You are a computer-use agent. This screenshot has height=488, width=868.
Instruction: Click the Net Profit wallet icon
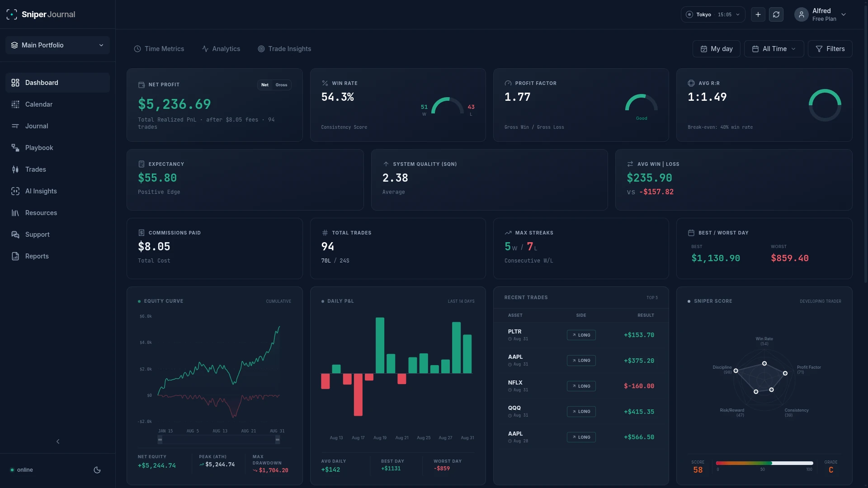pos(142,84)
